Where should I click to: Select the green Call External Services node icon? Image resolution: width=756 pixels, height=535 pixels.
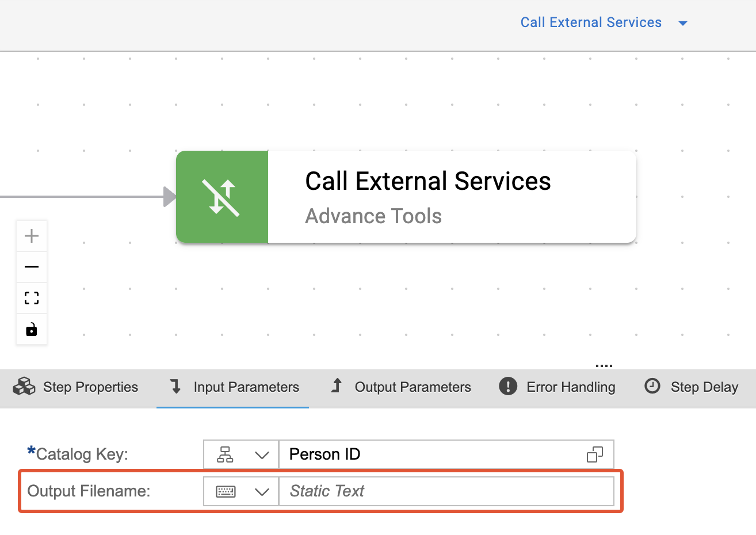[222, 197]
